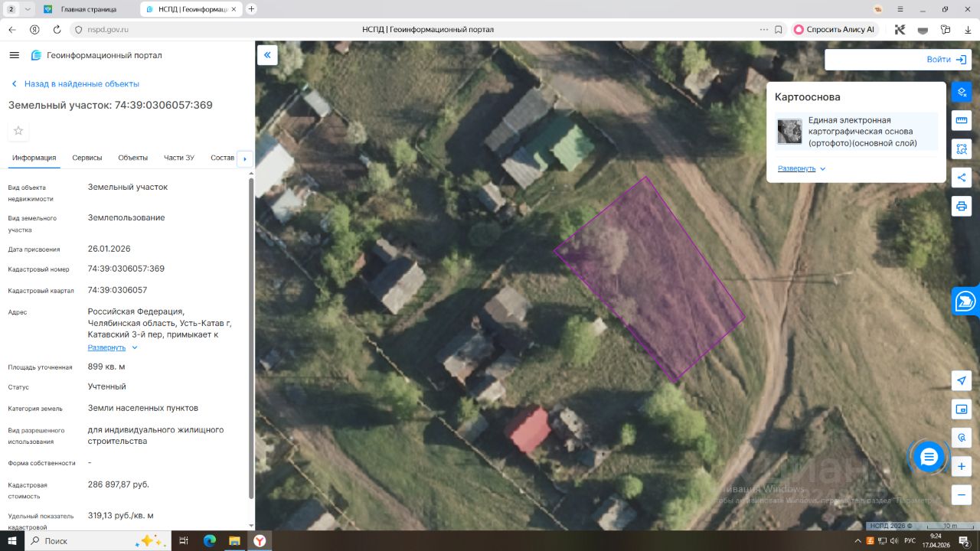Switch to Yandex Browser in the taskbar
This screenshot has width=980, height=551.
[260, 540]
